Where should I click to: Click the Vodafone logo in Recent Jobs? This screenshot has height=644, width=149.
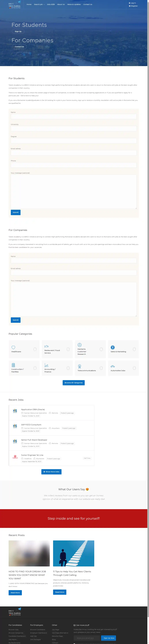click(15, 457)
